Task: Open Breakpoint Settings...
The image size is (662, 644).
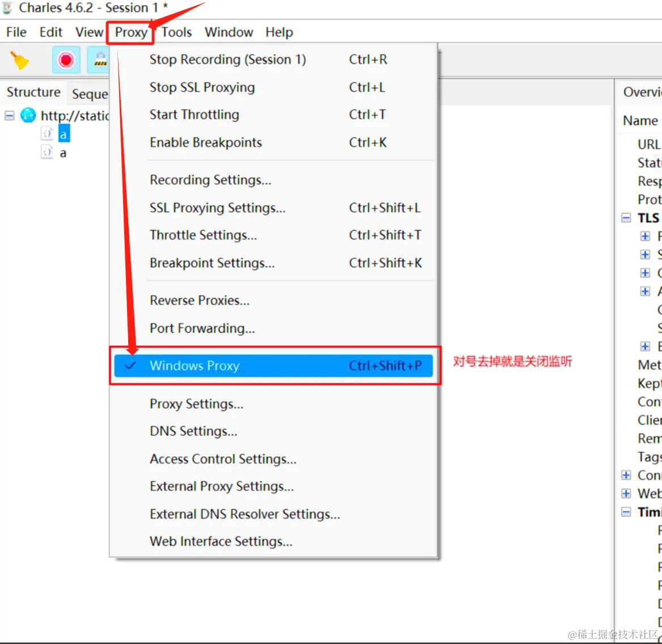Action: pos(273,263)
